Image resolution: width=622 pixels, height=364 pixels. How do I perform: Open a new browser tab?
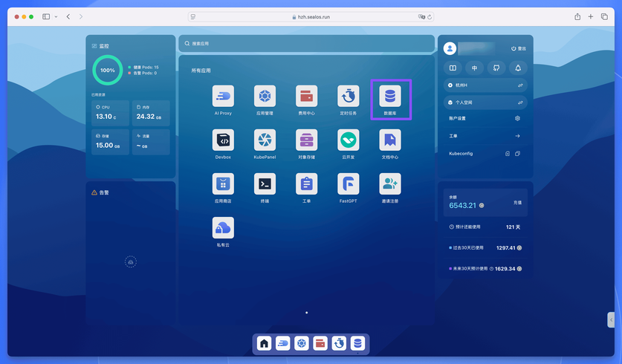(x=591, y=16)
